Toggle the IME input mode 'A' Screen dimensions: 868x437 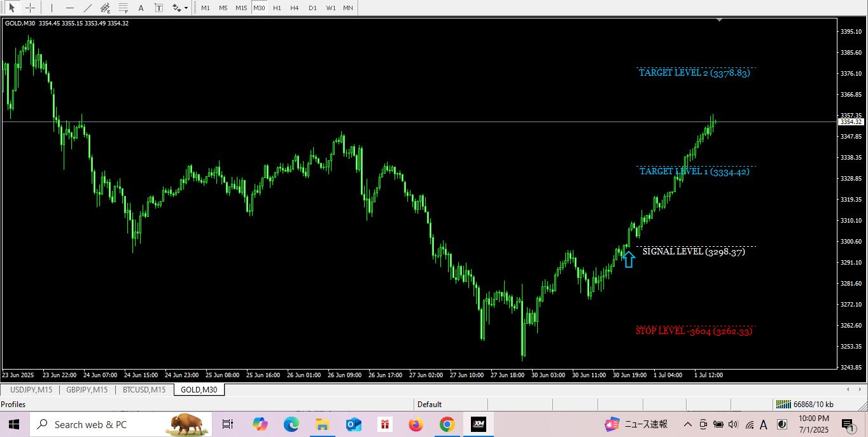pyautogui.click(x=764, y=424)
